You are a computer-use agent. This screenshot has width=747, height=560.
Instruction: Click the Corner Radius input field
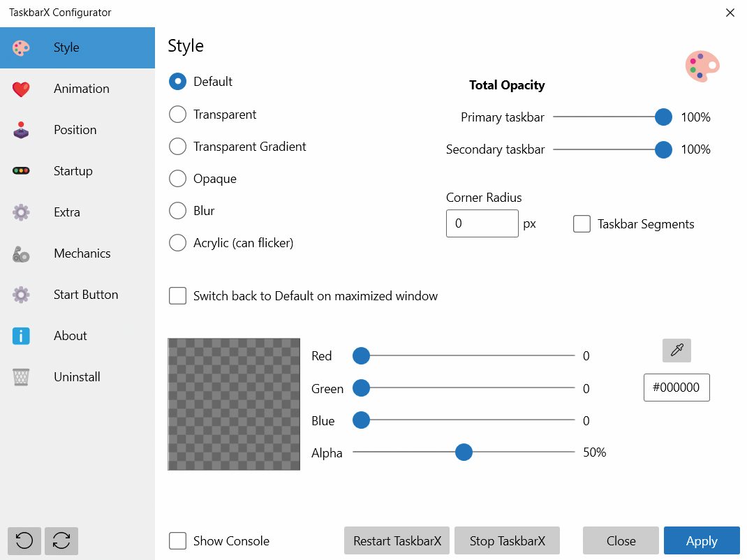pos(482,223)
